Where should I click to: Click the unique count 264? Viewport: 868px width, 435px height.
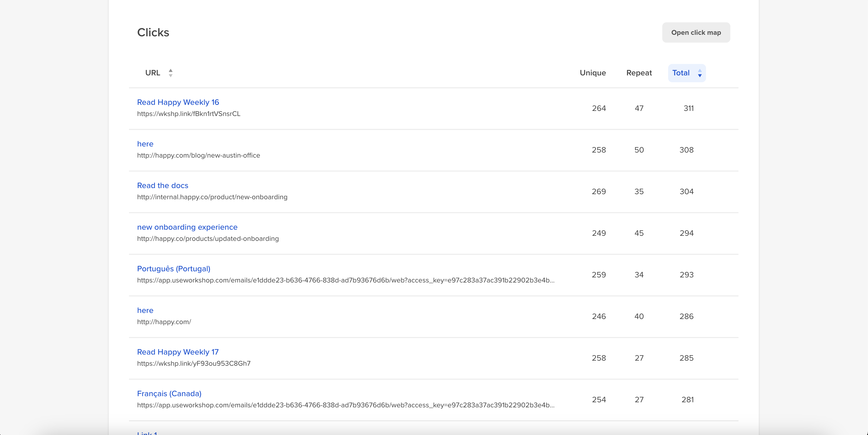click(599, 108)
